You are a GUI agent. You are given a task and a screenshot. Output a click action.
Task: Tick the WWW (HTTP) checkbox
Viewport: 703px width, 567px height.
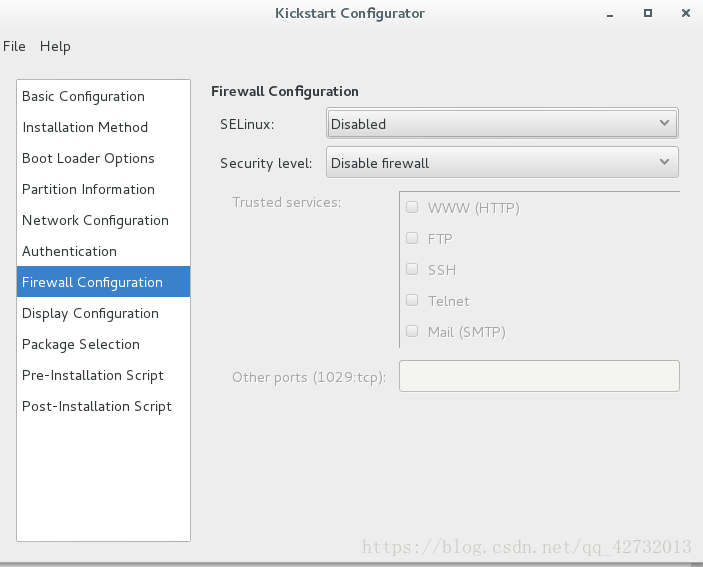412,207
